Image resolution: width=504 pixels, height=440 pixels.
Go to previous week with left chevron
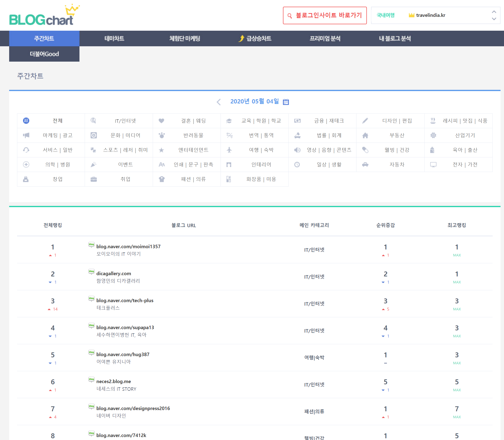pos(219,102)
